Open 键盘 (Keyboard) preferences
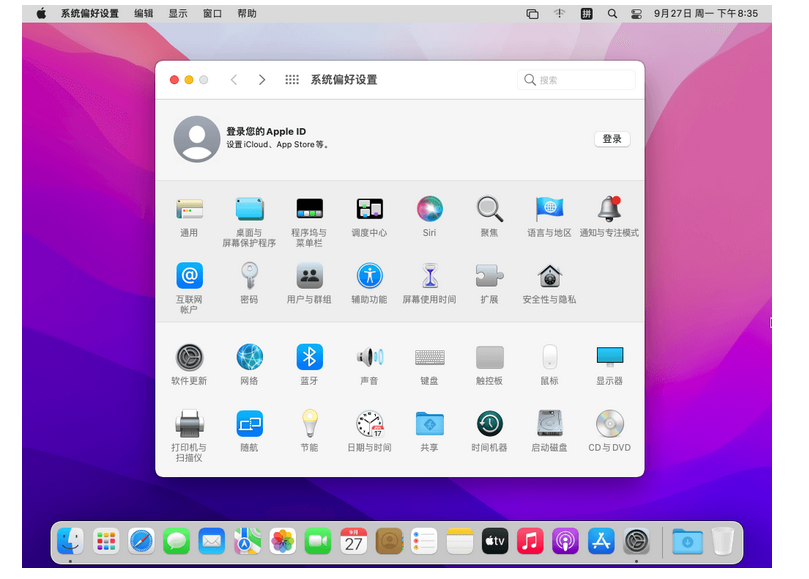The height and width of the screenshot is (579, 809). coord(430,357)
